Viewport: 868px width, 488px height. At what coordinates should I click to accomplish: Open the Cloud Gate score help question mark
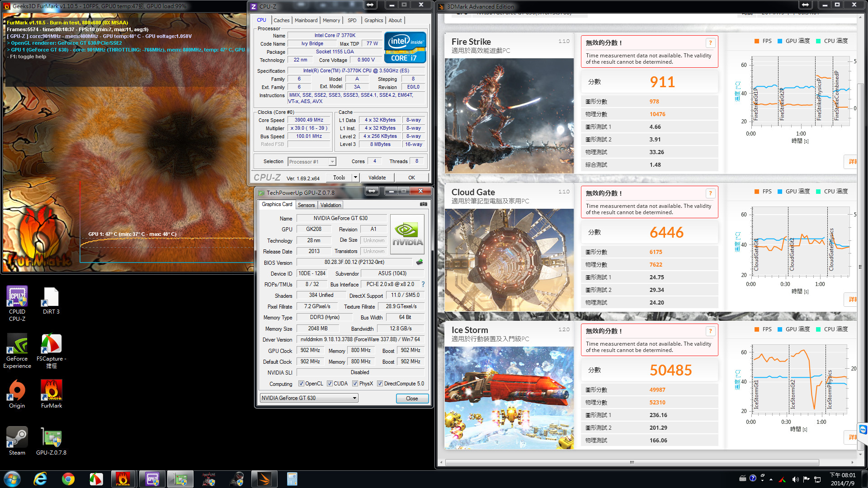point(710,193)
